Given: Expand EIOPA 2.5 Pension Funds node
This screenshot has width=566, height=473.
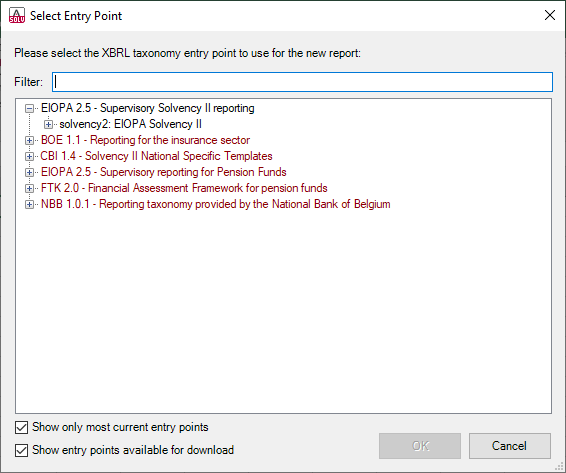Looking at the screenshot, I should [30, 172].
